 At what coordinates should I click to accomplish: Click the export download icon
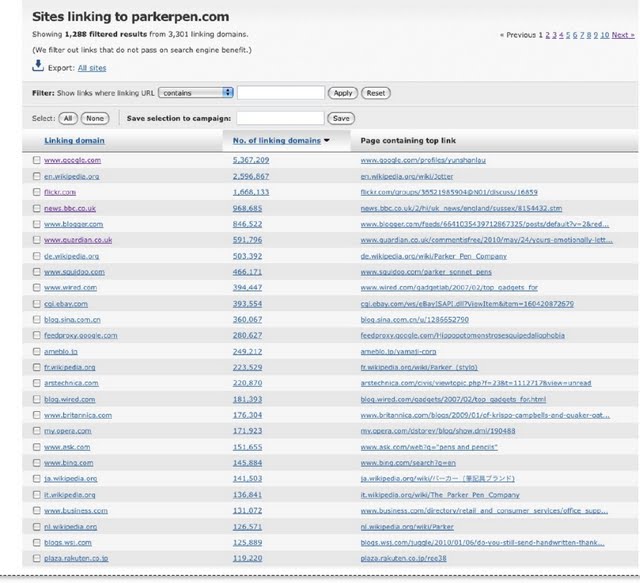pos(38,66)
